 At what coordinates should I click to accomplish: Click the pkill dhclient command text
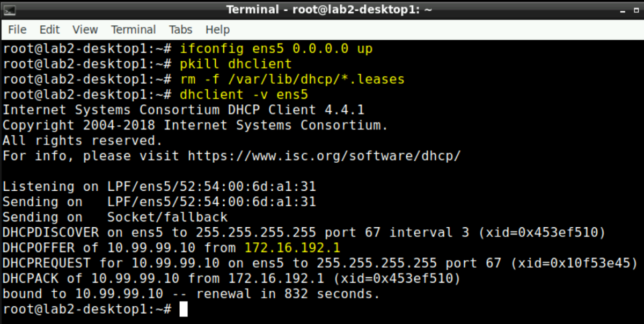click(236, 63)
